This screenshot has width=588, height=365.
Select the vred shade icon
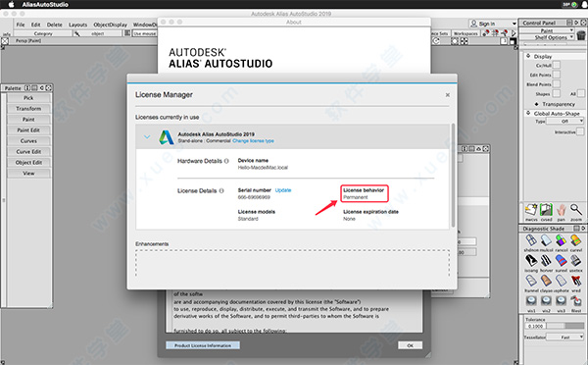click(576, 281)
